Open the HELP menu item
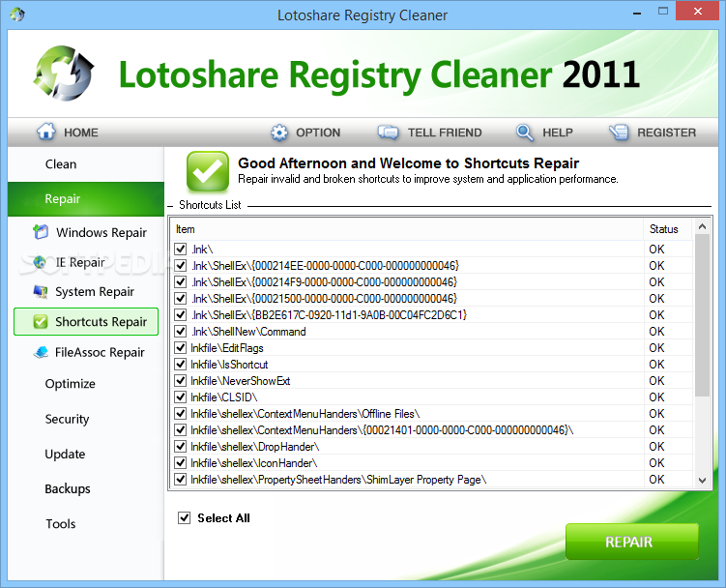The width and height of the screenshot is (726, 588). (x=544, y=132)
